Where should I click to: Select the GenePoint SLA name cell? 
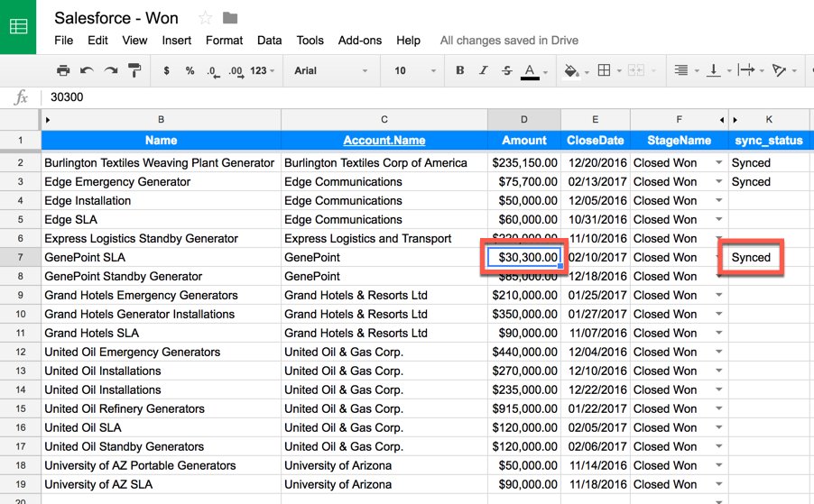point(161,257)
